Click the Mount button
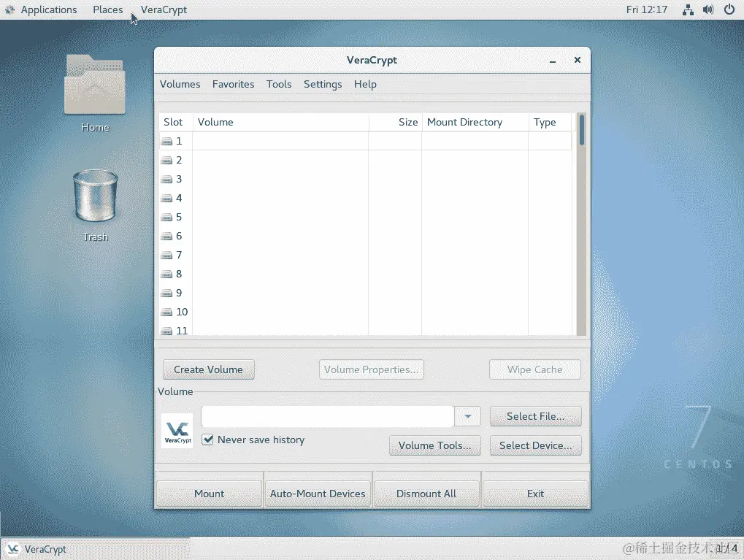 click(x=210, y=494)
